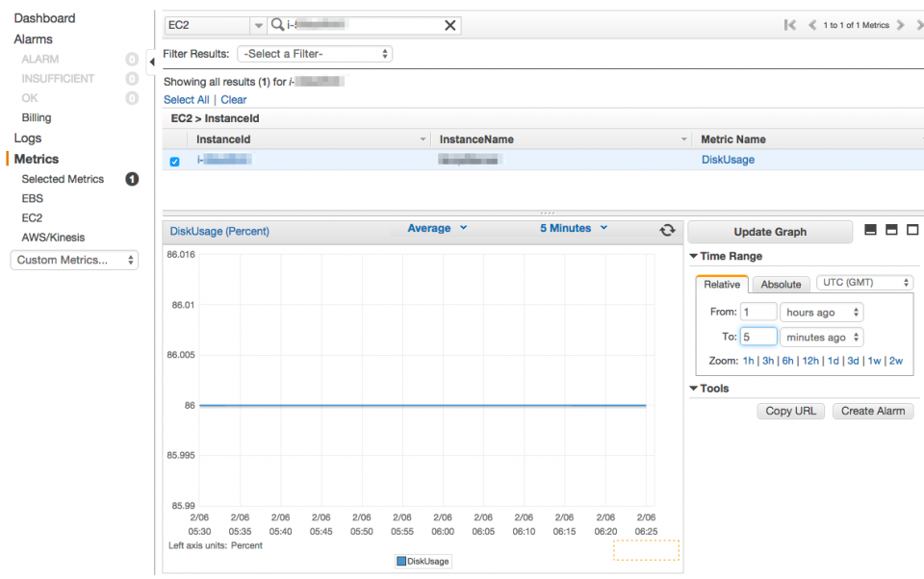Click the DiskUsage (Percent) graph title
The image size is (924, 579).
[219, 232]
